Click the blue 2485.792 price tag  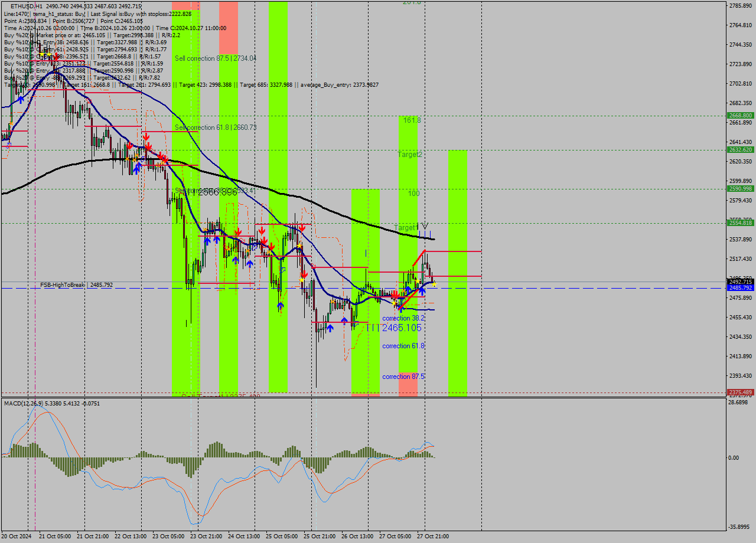741,288
